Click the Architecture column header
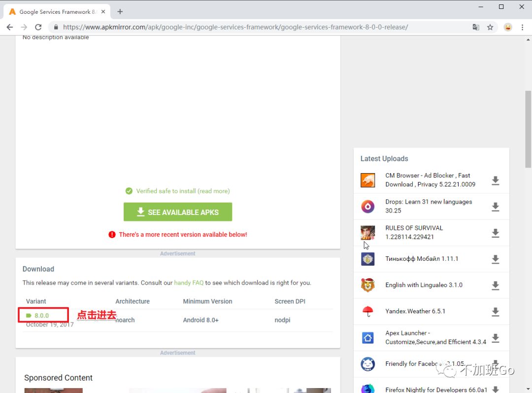This screenshot has height=393, width=532. [x=133, y=301]
